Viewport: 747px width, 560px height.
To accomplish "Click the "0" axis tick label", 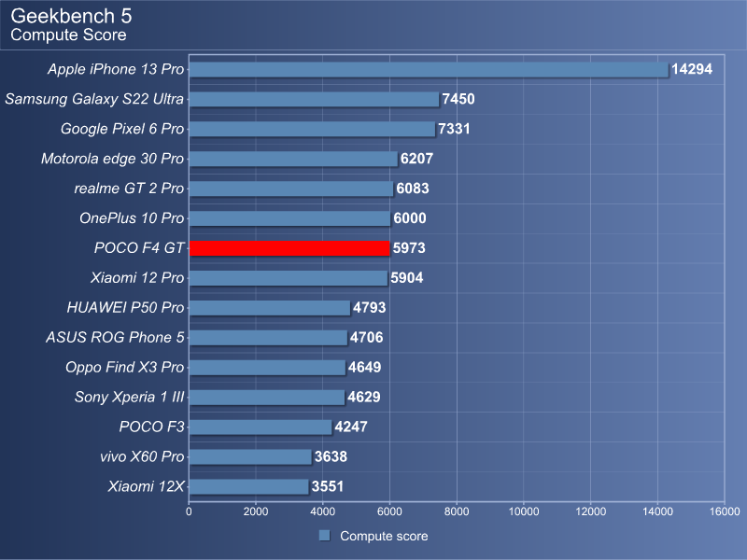I will click(190, 511).
